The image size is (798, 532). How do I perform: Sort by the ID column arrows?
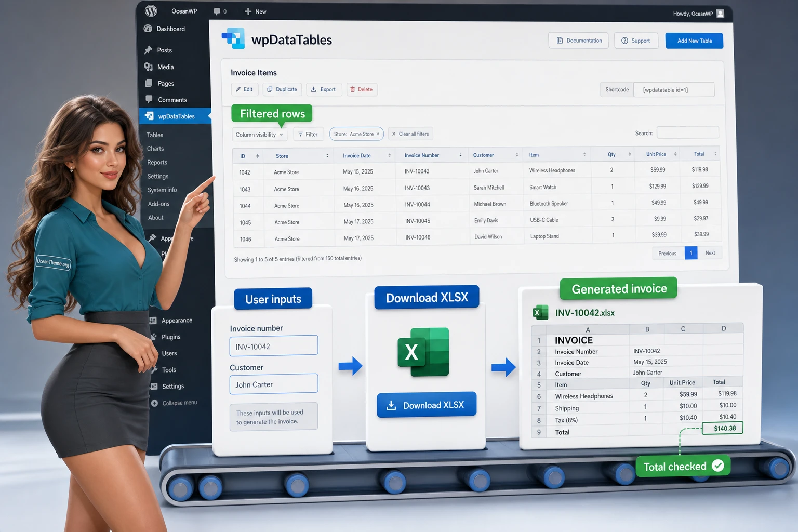(257, 156)
